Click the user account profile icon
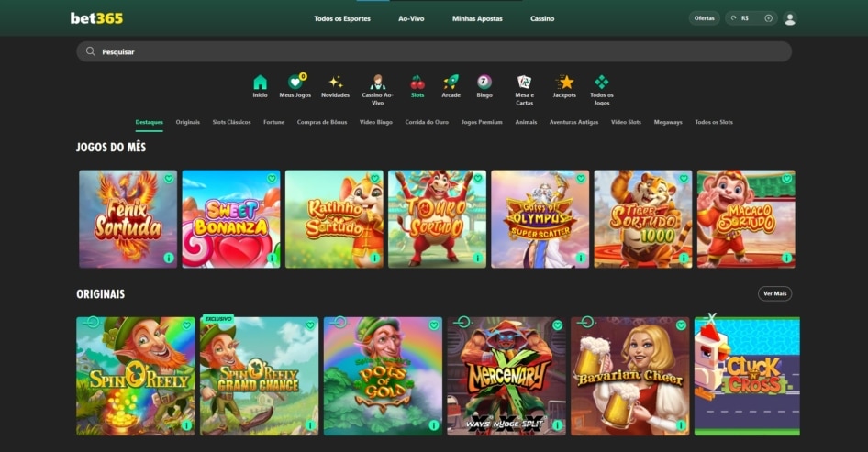This screenshot has width=868, height=452. click(x=790, y=19)
